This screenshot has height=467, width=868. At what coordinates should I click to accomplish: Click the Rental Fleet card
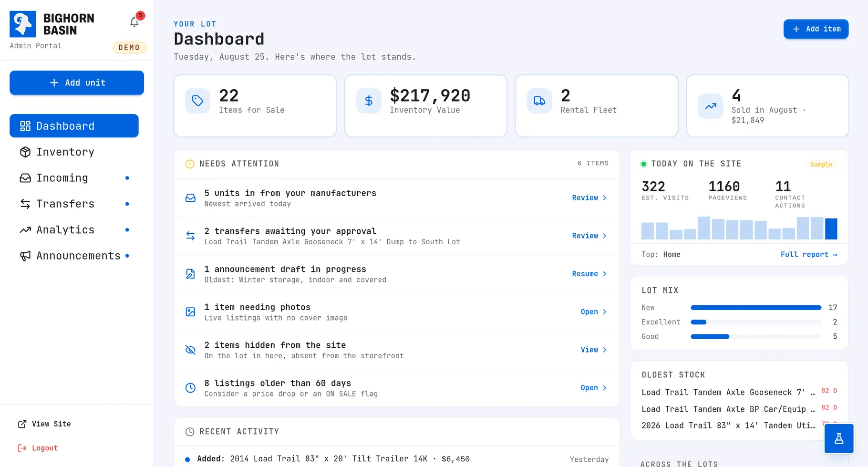point(597,106)
